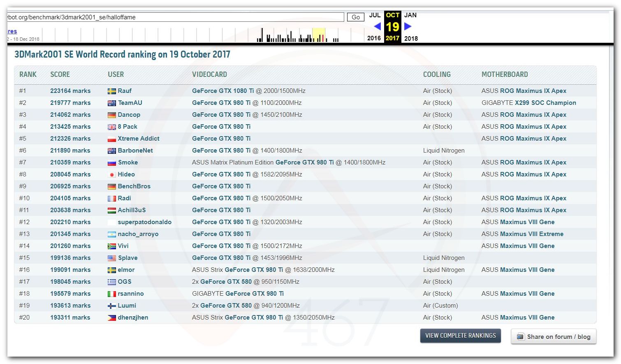
Task: Open the 199136 marks score link
Action: [x=70, y=258]
